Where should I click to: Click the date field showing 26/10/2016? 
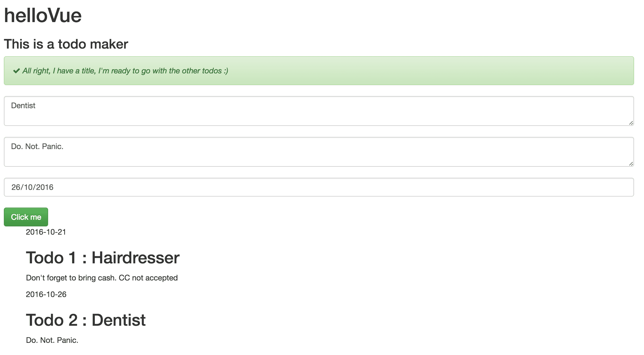(319, 187)
